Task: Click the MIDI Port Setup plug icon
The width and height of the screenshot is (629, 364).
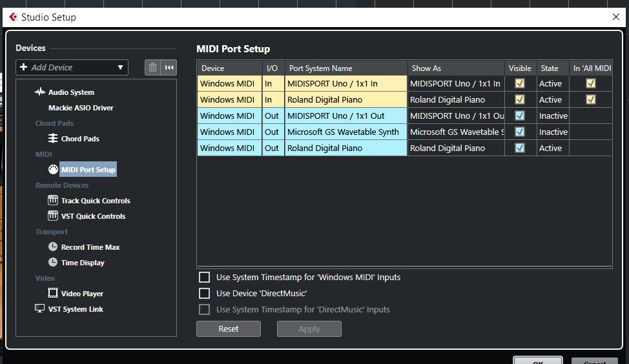Action: pyautogui.click(x=53, y=169)
